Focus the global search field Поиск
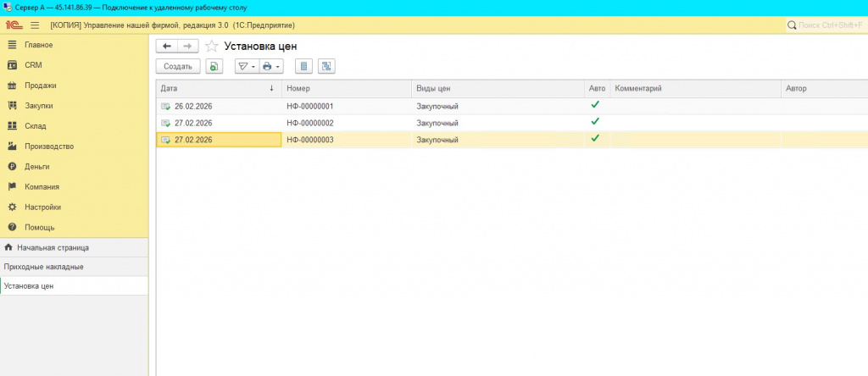This screenshot has height=376, width=868. 826,25
